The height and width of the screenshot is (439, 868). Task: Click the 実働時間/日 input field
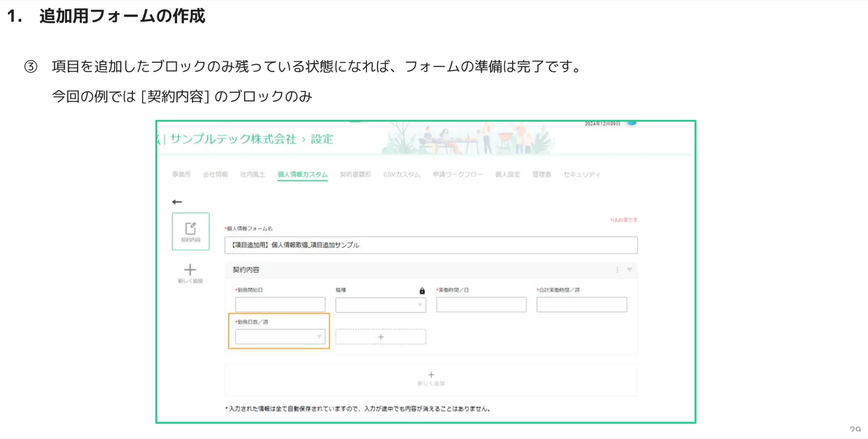pyautogui.click(x=481, y=305)
